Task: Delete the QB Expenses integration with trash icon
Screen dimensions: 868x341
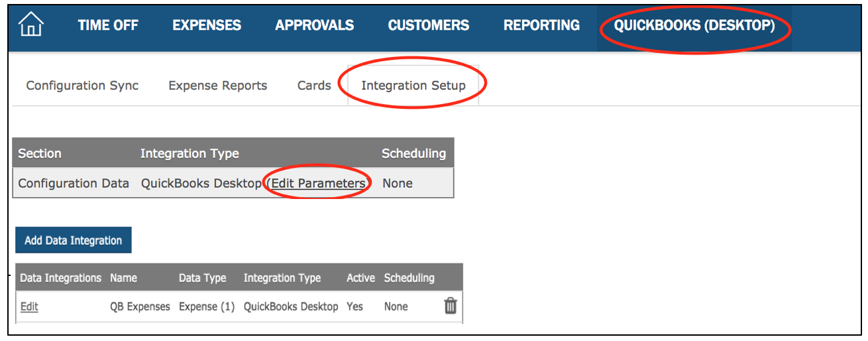Action: tap(451, 306)
